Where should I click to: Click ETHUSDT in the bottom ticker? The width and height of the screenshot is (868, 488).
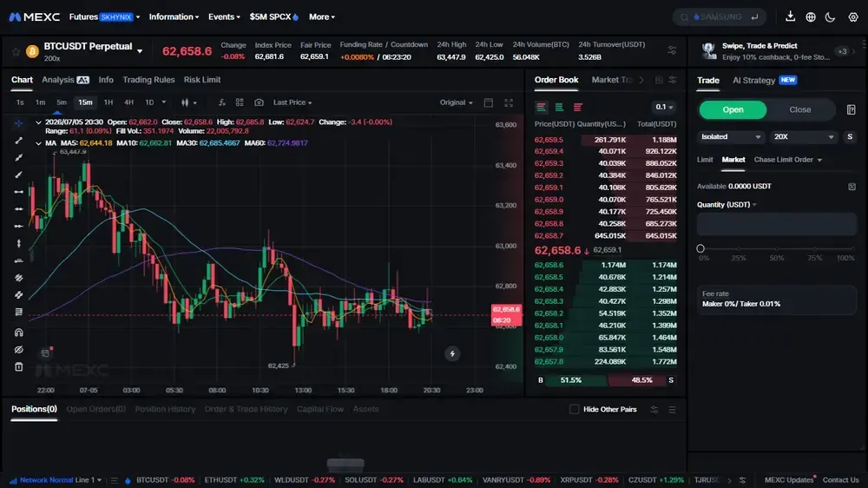(x=234, y=479)
